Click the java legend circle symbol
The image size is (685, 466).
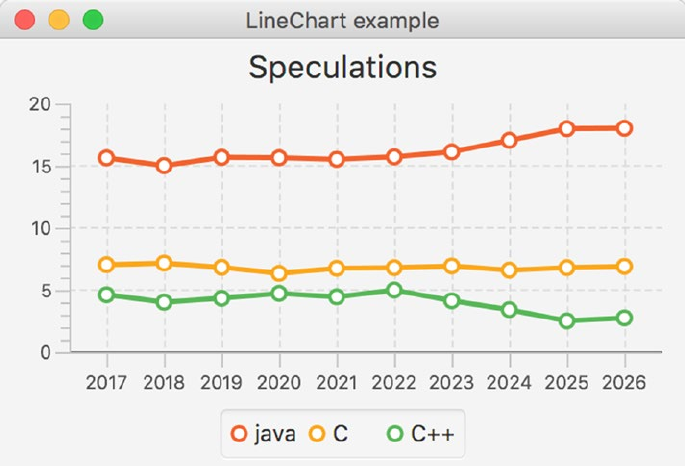coord(239,433)
